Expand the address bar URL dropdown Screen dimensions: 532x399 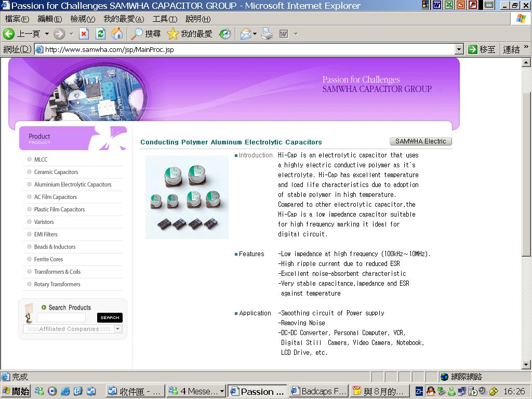[x=459, y=49]
